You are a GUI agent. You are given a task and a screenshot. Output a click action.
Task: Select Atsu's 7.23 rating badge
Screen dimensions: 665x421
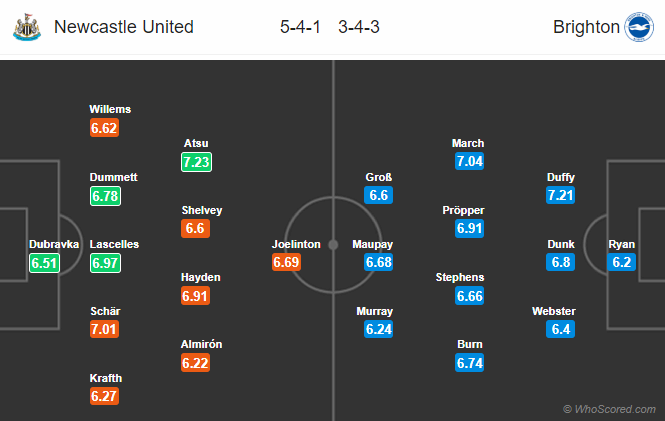tap(196, 162)
